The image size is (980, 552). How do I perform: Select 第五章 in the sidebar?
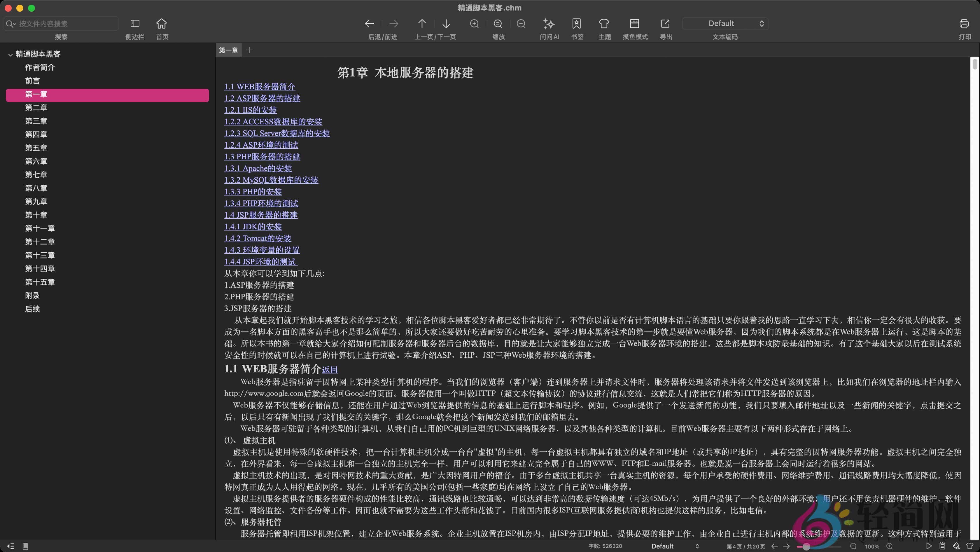(36, 148)
